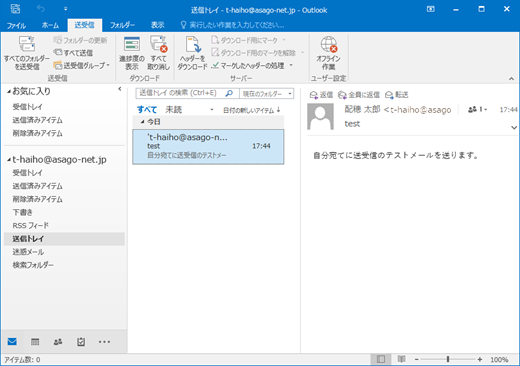
Task: Switch to フォルダー ribbon tab
Action: [122, 25]
